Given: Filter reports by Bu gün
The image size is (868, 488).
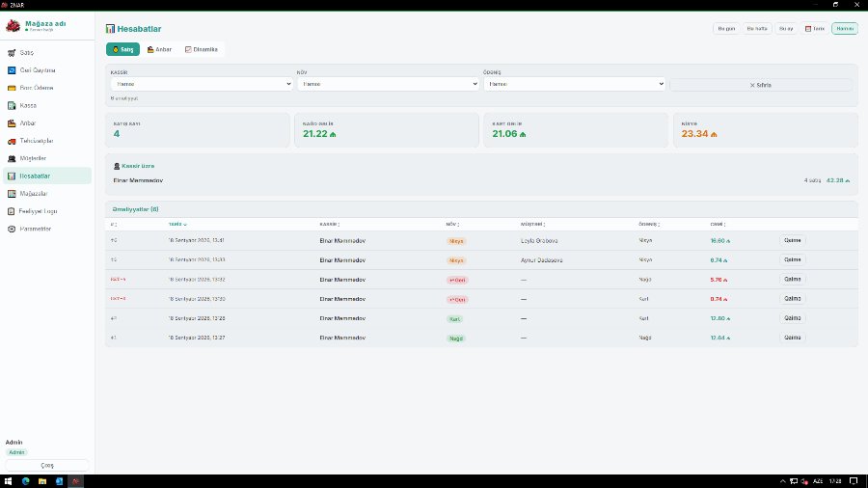Looking at the screenshot, I should coord(726,28).
